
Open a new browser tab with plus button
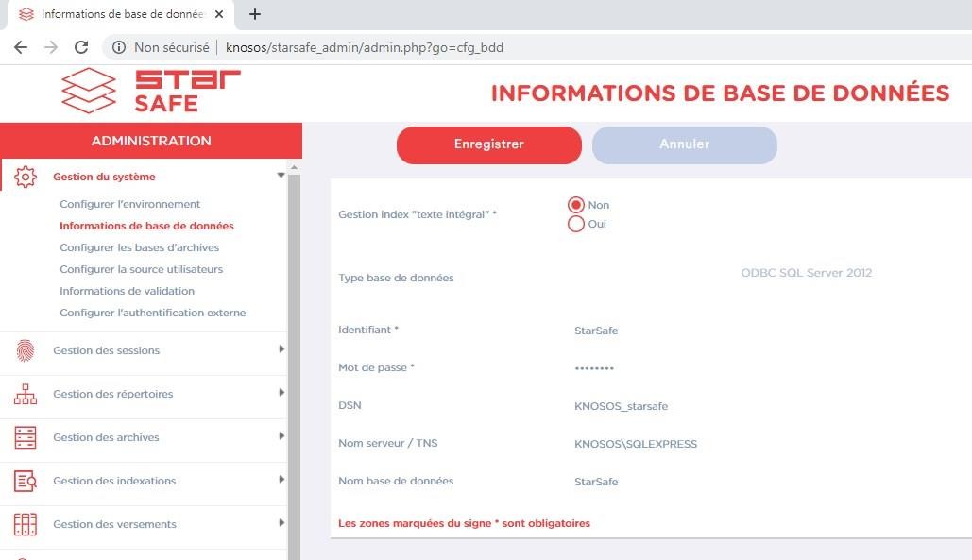pos(254,14)
